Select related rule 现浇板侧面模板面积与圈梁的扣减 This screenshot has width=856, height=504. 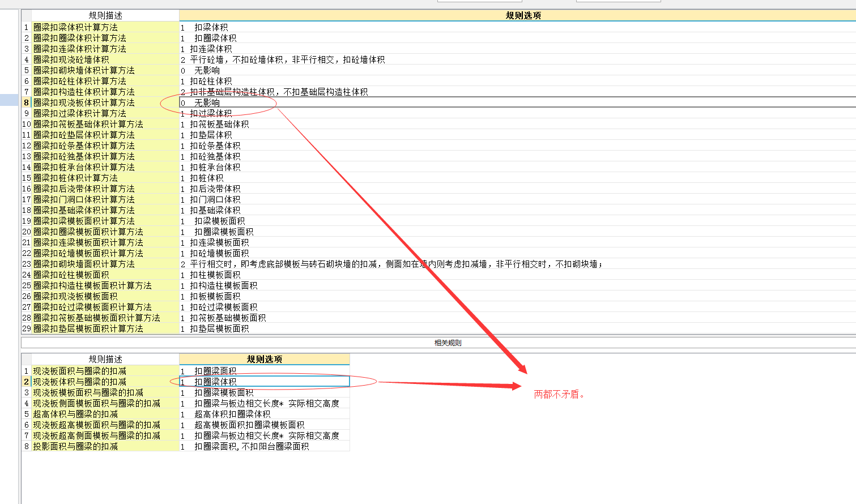point(105,403)
